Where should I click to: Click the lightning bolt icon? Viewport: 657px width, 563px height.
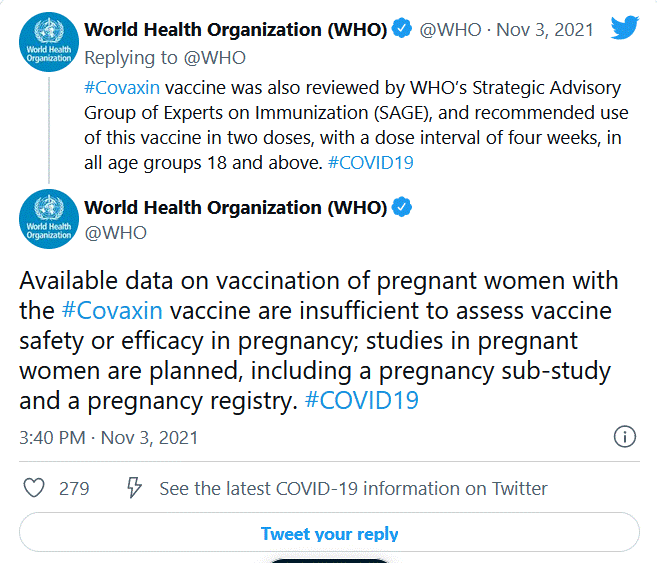tap(133, 488)
